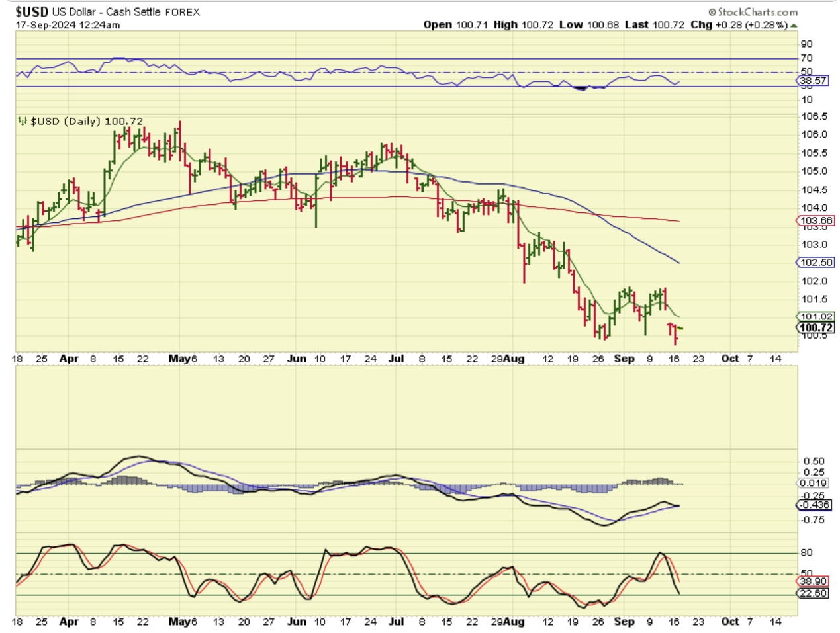
Task: Click the $USD ticker symbol title
Action: click(x=32, y=12)
